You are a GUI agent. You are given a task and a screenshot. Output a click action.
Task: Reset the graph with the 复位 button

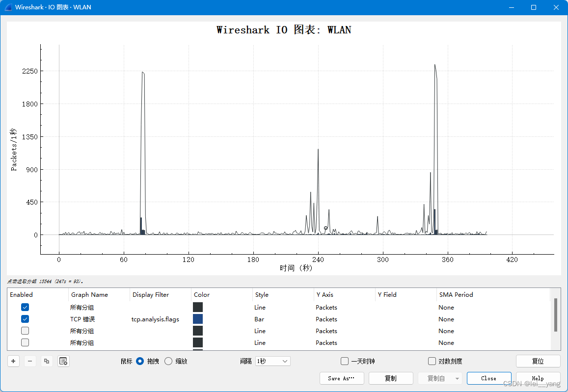pos(538,361)
